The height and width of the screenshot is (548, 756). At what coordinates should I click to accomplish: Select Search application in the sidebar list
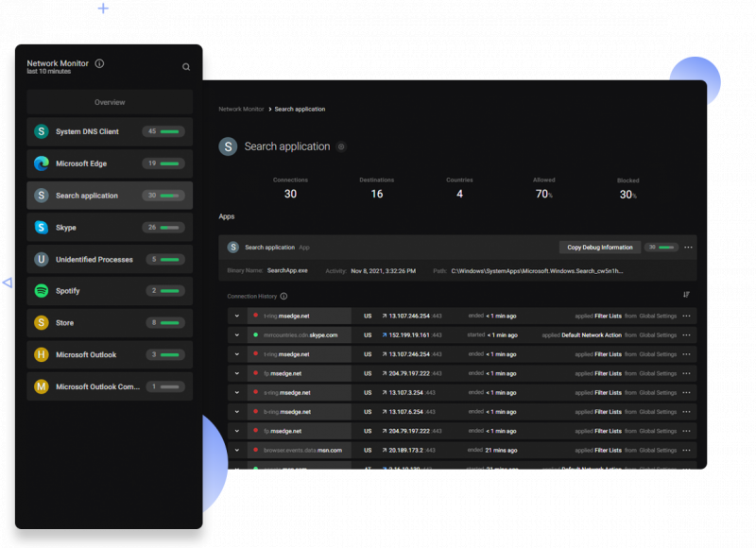pyautogui.click(x=110, y=196)
